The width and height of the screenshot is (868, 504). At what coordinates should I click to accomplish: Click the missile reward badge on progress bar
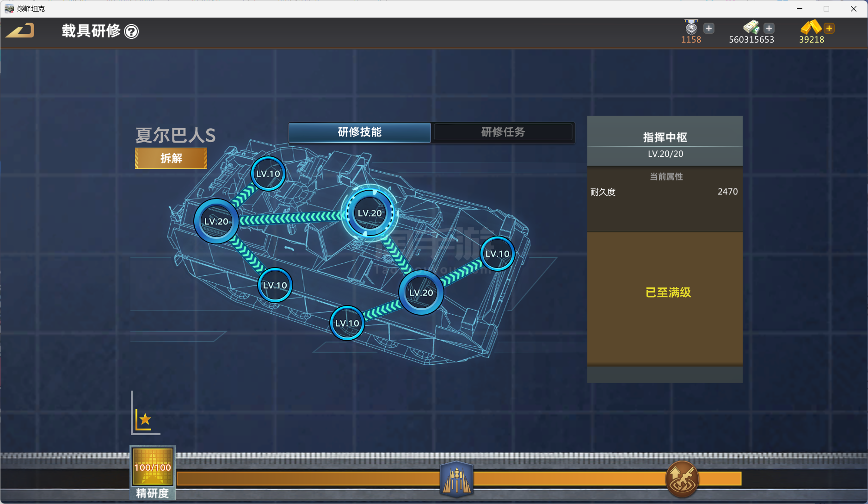coord(456,479)
